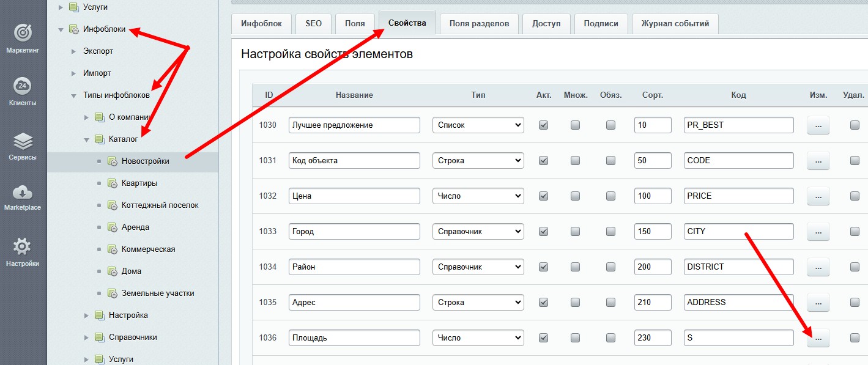Click the Аренда infoblock icon in tree

click(112, 227)
